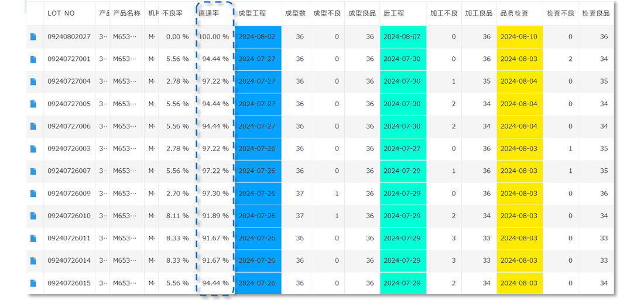
Task: Click the 检查良品 column header
Action: (x=595, y=13)
